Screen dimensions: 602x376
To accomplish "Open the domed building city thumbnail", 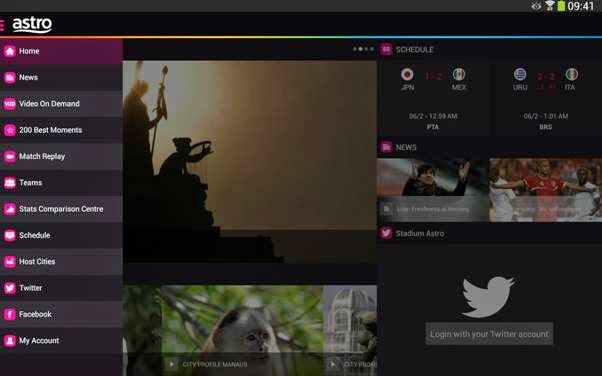I will [350, 330].
